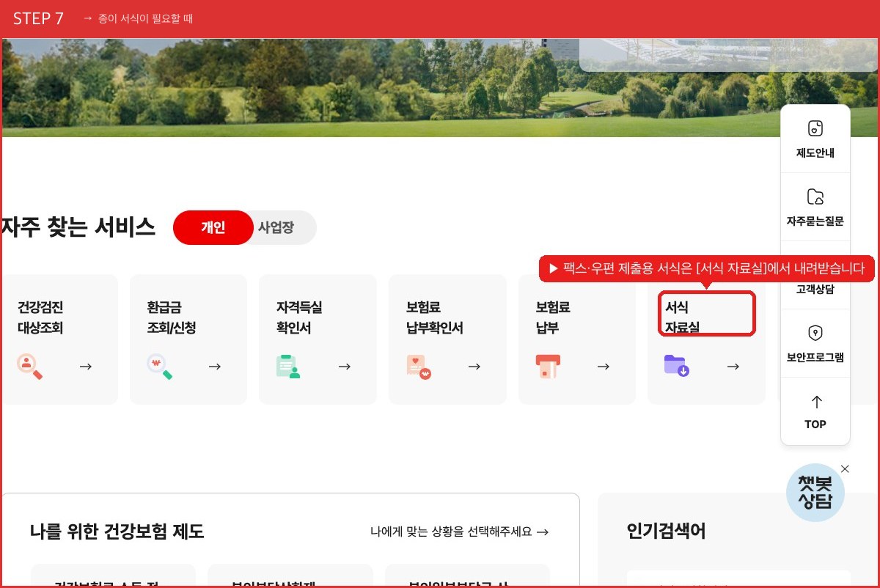Switch to the 사업장 tab
Image resolution: width=880 pixels, height=588 pixels.
276,227
